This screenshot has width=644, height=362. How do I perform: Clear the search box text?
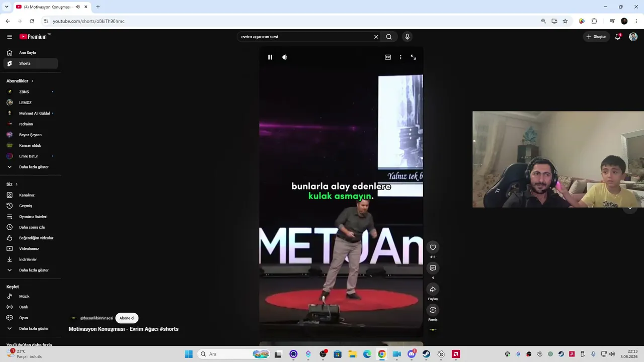(376, 37)
